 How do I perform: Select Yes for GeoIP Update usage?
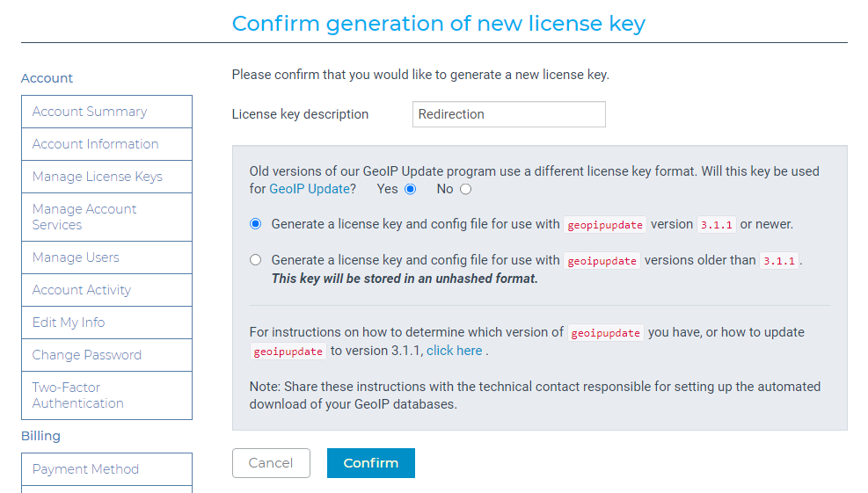(410, 189)
